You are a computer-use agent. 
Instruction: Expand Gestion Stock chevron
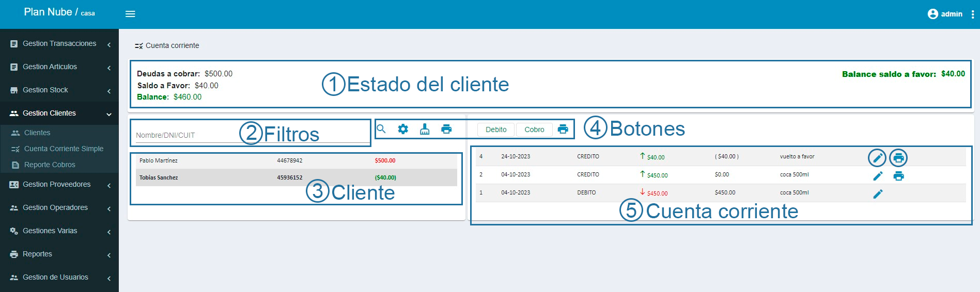point(109,91)
